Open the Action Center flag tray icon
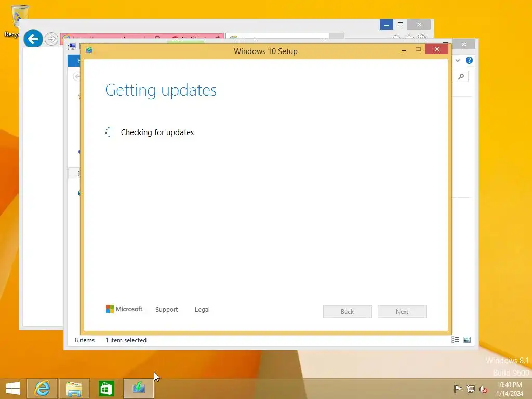Viewport: 532px width, 399px height. [458, 389]
